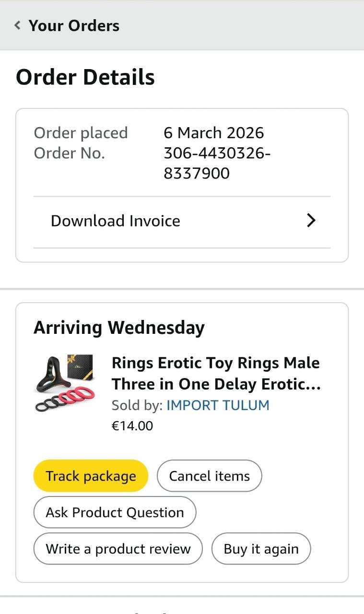The width and height of the screenshot is (364, 614).
Task: Tap the Buy it again button
Action: [261, 549]
